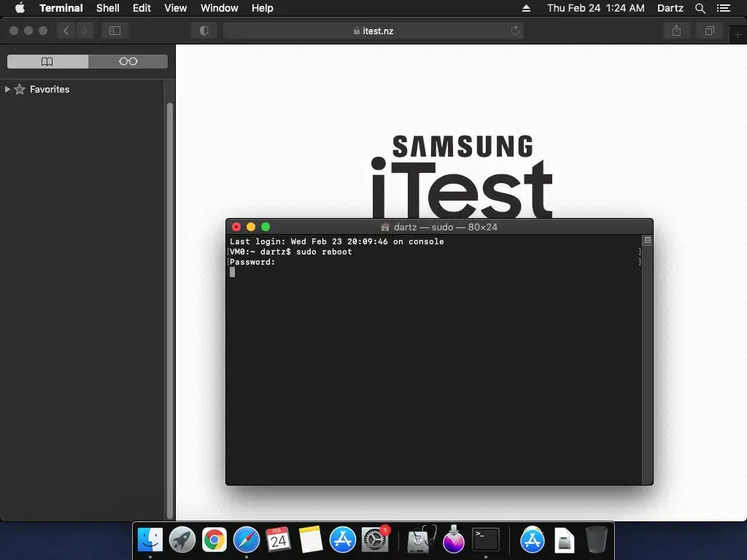747x560 pixels.
Task: Open the Apple menu
Action: pos(20,8)
